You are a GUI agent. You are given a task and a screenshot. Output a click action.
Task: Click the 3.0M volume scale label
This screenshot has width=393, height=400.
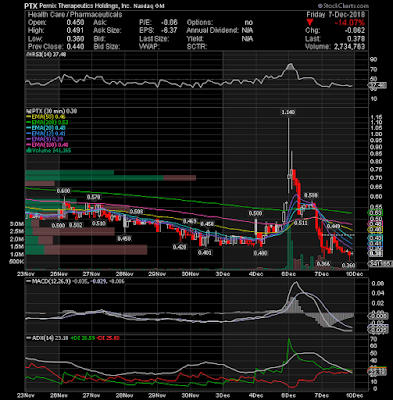tap(17, 224)
